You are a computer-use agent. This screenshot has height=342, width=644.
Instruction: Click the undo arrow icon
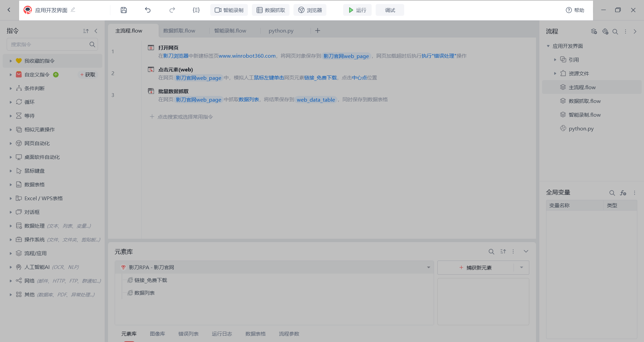(x=148, y=10)
